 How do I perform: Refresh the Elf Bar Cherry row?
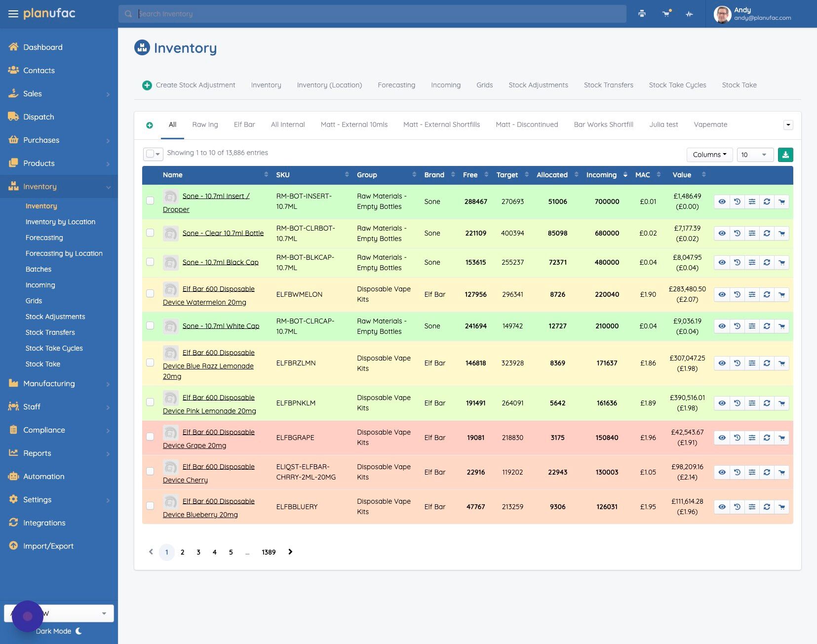tap(767, 472)
